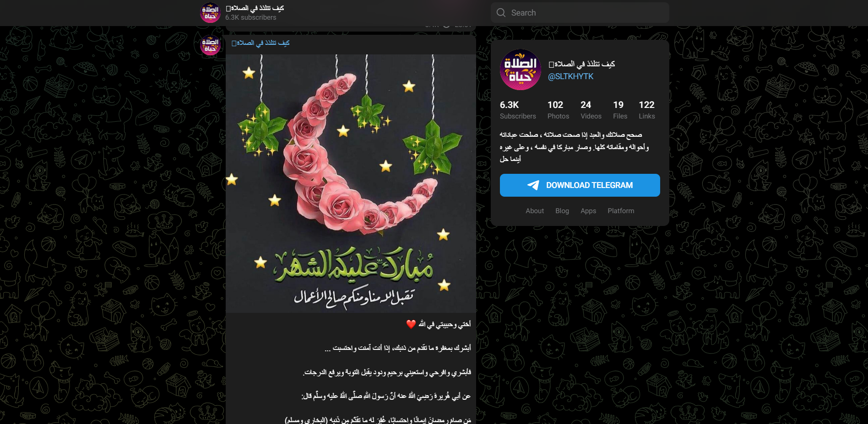Screen dimensions: 868x424
Task: Click the search magnifier icon
Action: [x=501, y=13]
